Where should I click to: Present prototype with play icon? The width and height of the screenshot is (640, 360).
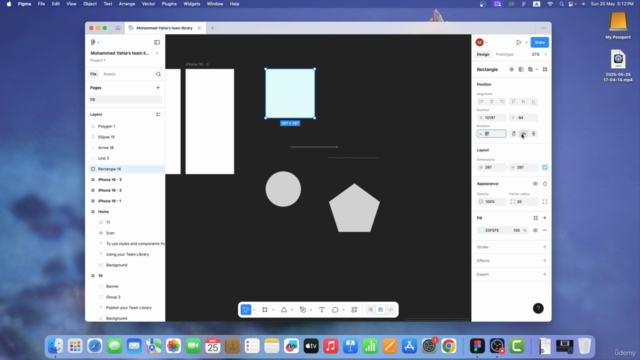(x=518, y=42)
